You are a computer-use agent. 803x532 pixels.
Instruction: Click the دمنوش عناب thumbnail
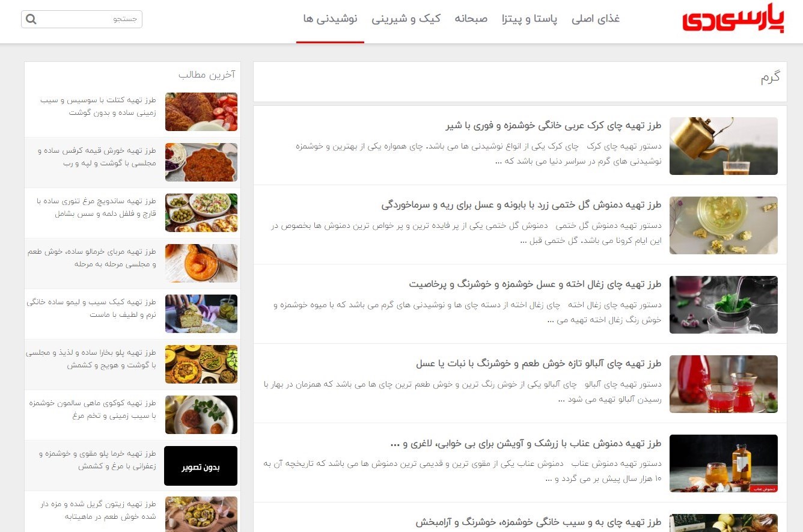(724, 463)
